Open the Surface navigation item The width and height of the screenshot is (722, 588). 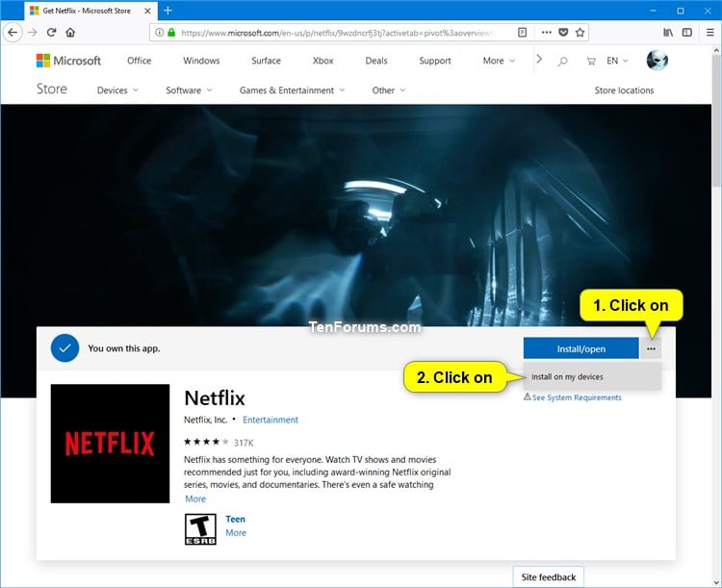(266, 61)
